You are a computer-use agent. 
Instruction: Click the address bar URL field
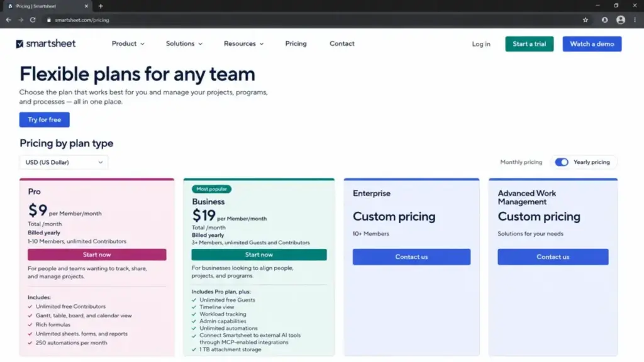coord(312,19)
